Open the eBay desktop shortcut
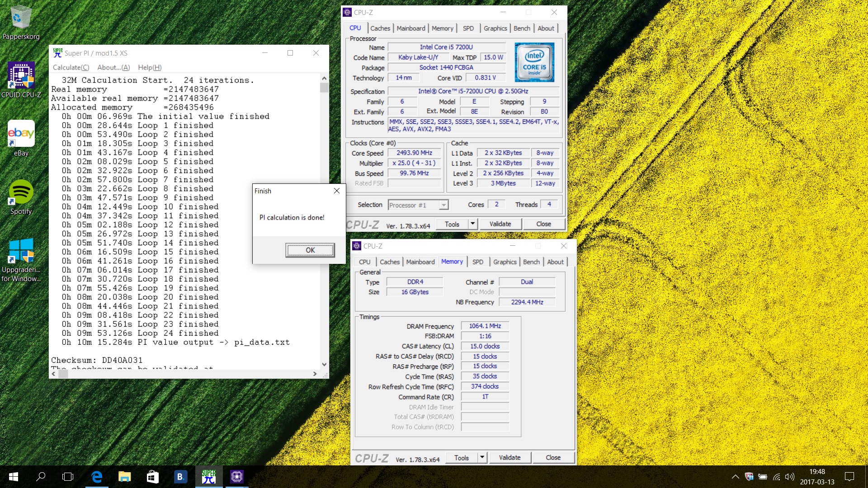 click(21, 138)
